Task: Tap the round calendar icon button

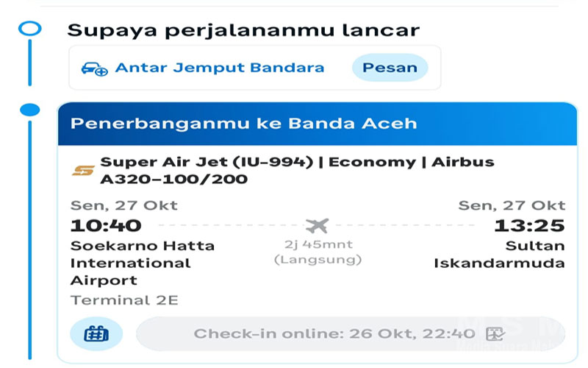Action: point(96,334)
